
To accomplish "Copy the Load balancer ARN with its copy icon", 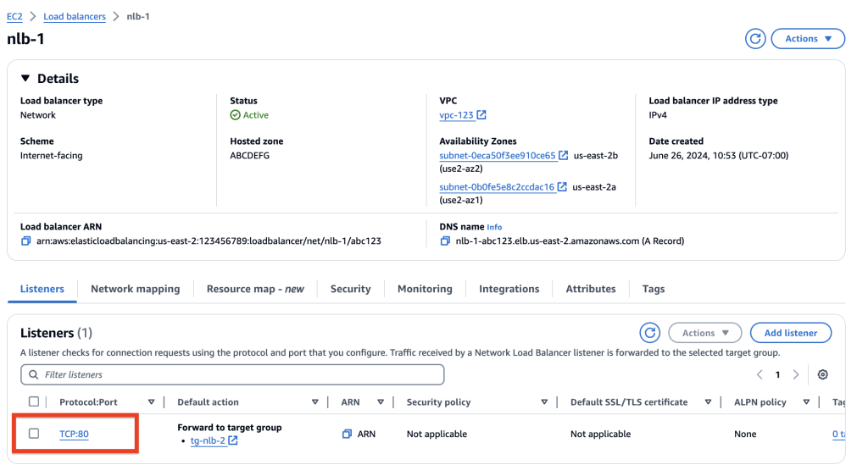I will tap(26, 241).
